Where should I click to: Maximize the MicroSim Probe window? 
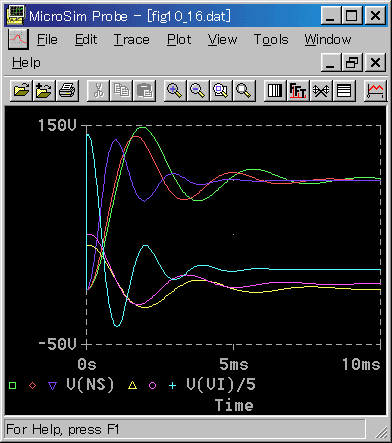click(x=352, y=16)
